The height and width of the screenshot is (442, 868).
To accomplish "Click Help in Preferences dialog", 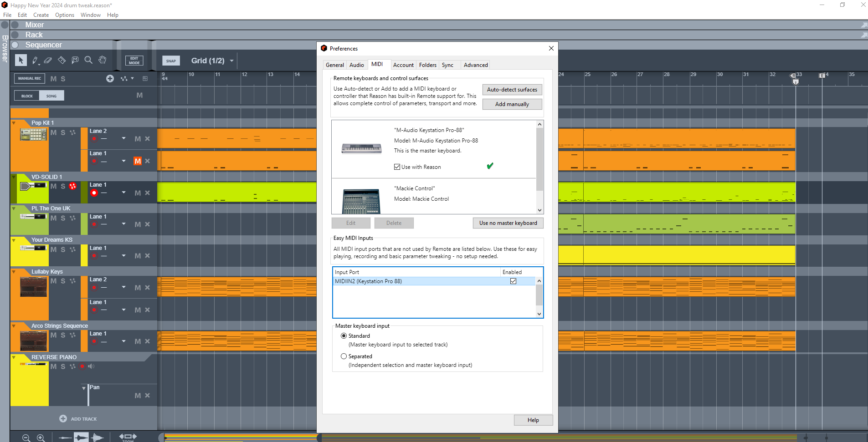I will point(533,420).
